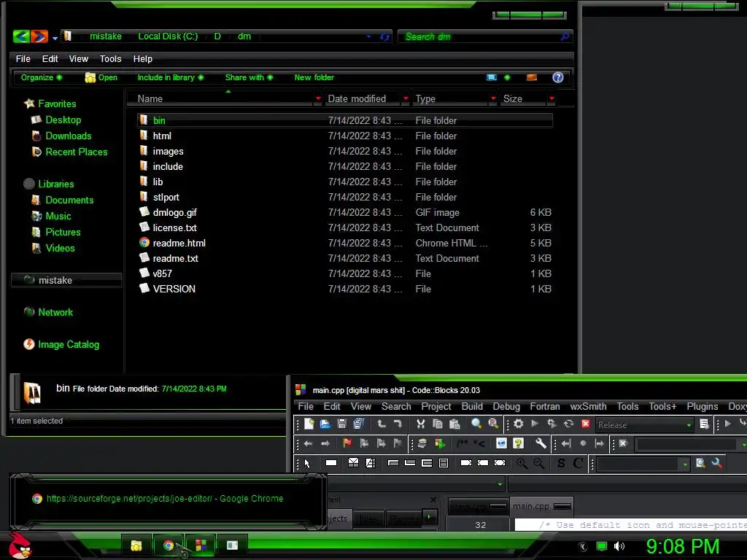Select the include folder row
Viewport: 747px width, 560px height.
345,166
